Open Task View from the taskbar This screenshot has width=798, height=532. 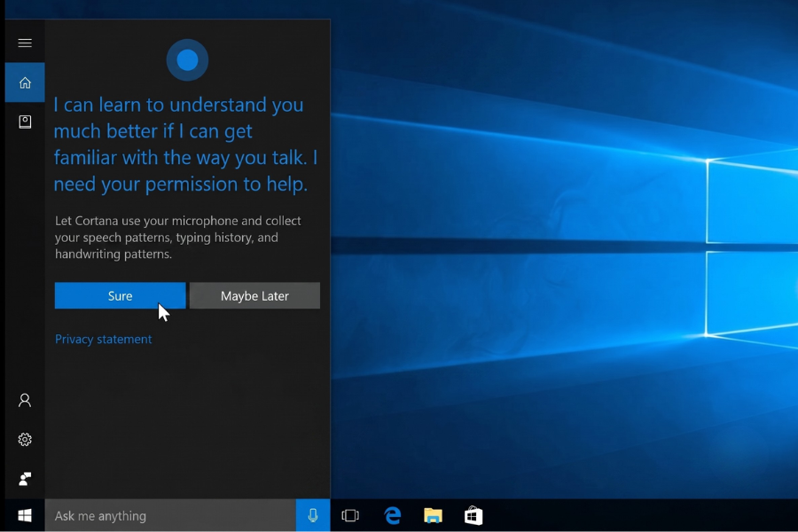coord(350,516)
